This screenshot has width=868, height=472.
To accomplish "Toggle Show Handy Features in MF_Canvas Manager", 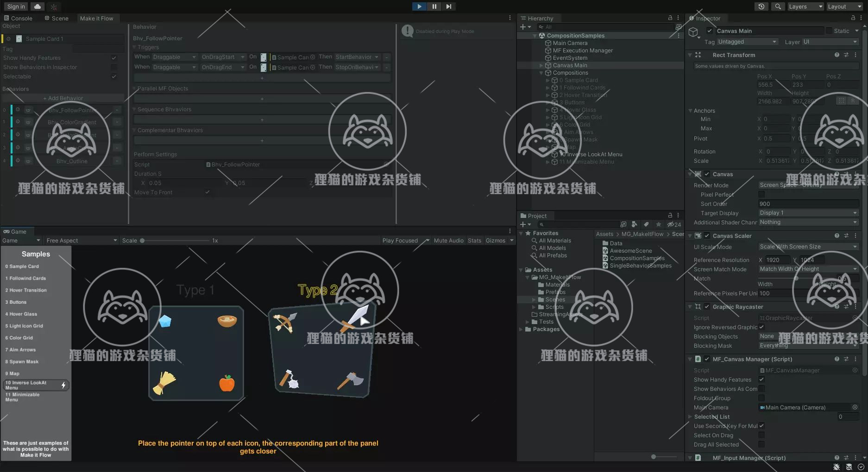I will [x=761, y=379].
